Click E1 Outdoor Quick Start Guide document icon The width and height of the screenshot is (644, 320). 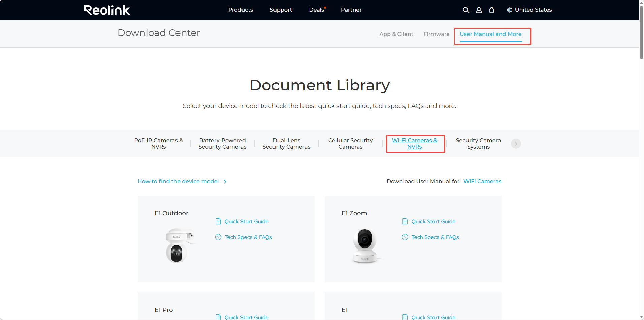pyautogui.click(x=218, y=221)
